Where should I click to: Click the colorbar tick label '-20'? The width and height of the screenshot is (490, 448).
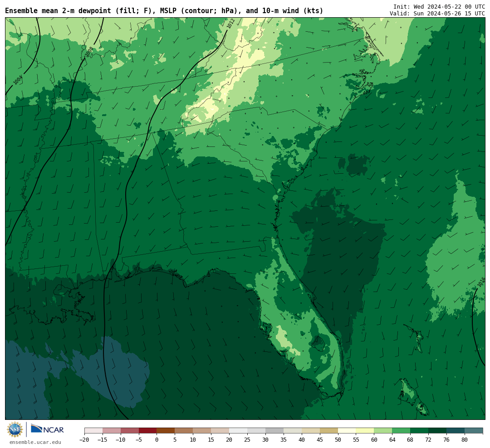click(x=84, y=439)
